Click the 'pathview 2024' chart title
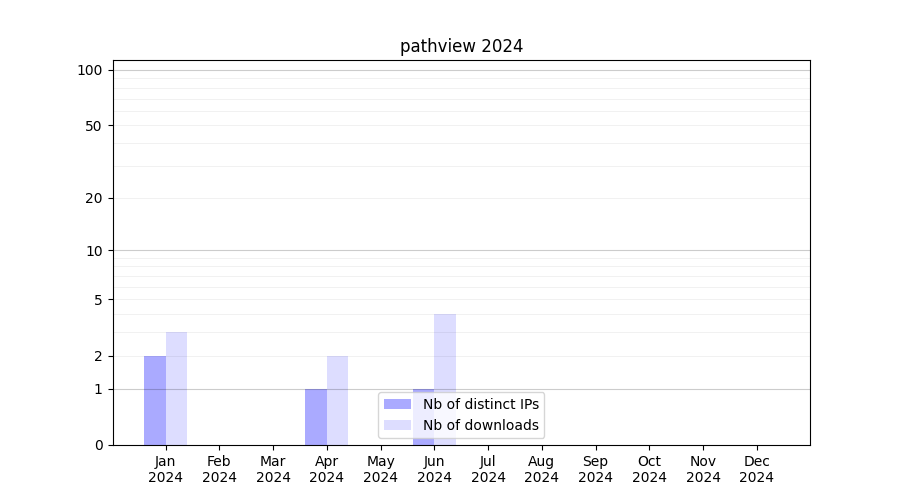This screenshot has height=500, width=900. pyautogui.click(x=461, y=46)
